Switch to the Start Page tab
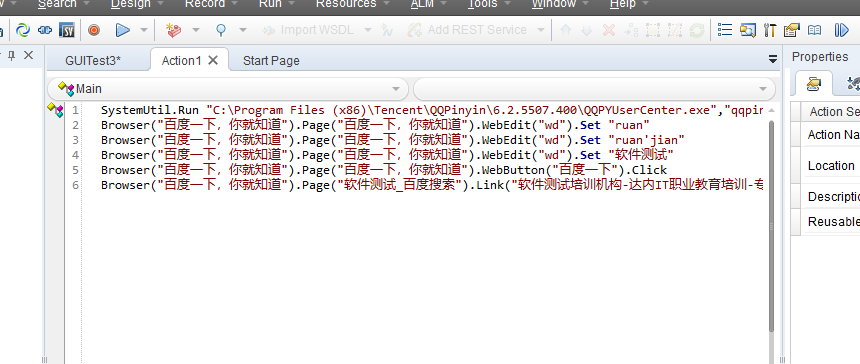 tap(271, 60)
